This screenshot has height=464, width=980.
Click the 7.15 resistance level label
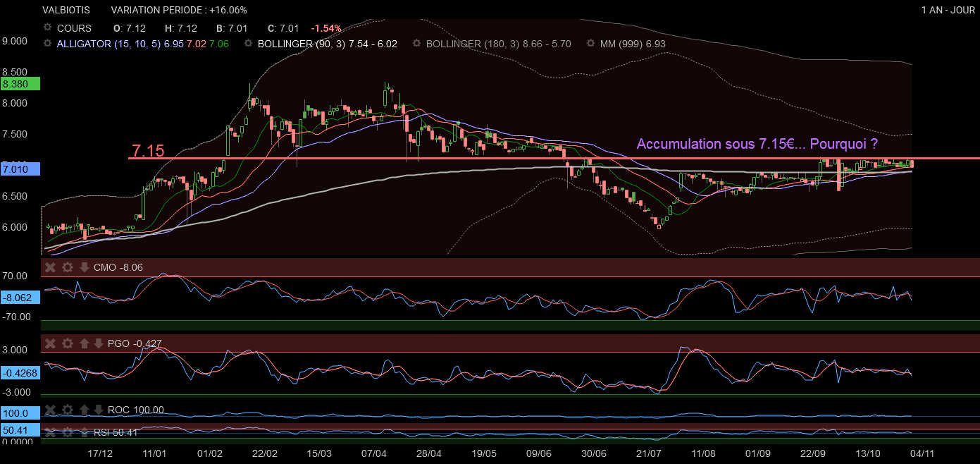click(148, 151)
